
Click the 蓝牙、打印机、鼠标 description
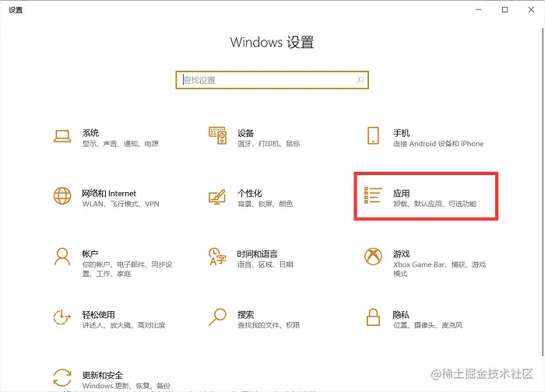tap(269, 144)
